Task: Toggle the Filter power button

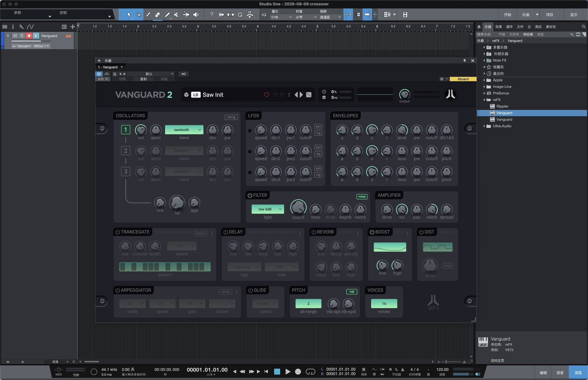Action: pos(250,195)
